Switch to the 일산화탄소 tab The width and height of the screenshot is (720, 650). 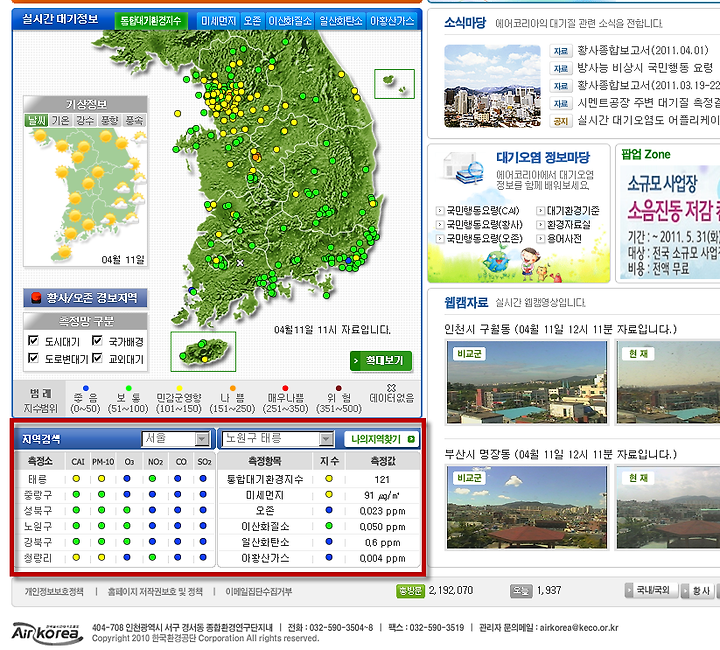341,21
